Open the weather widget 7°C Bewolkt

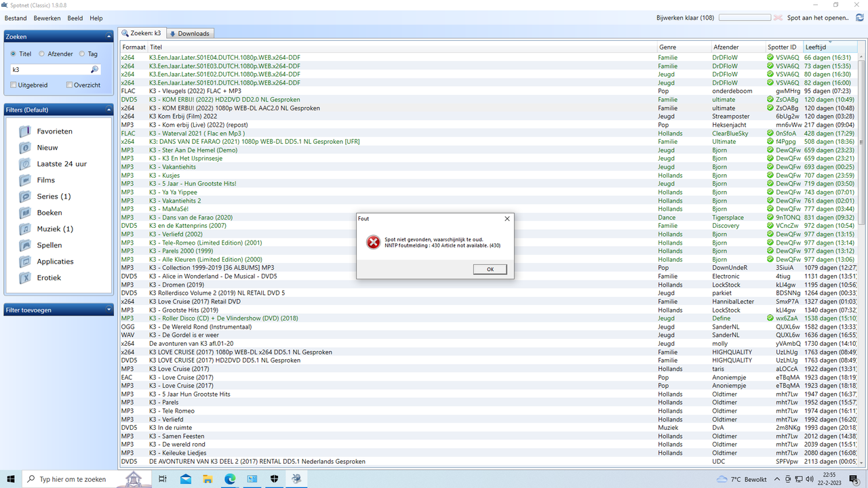tap(742, 479)
